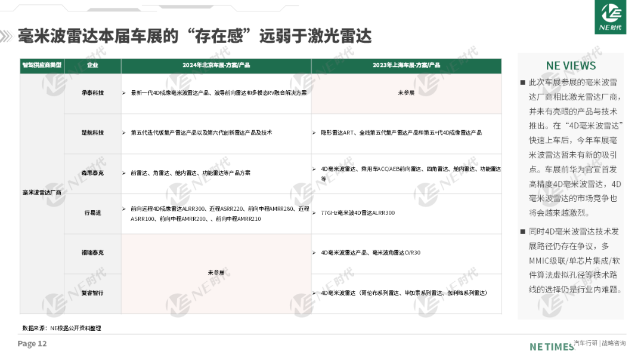Click the double chevron icon before the title
The width and height of the screenshot is (644, 363).
coord(7,36)
